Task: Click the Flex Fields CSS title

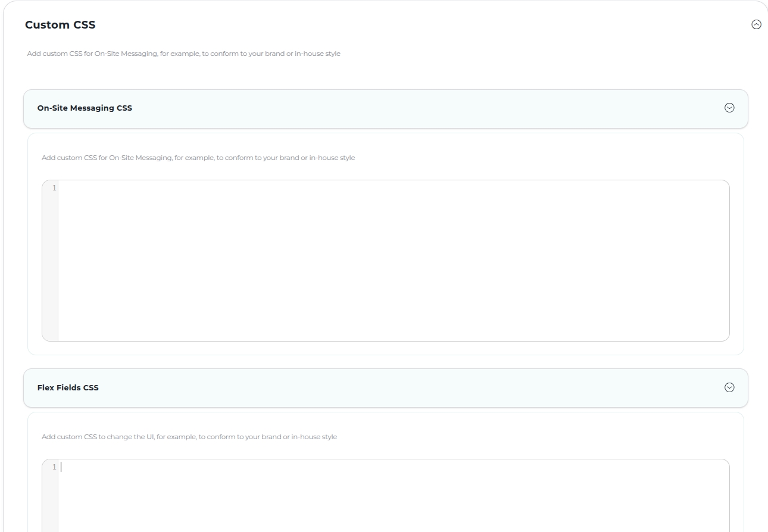Action: (x=68, y=388)
